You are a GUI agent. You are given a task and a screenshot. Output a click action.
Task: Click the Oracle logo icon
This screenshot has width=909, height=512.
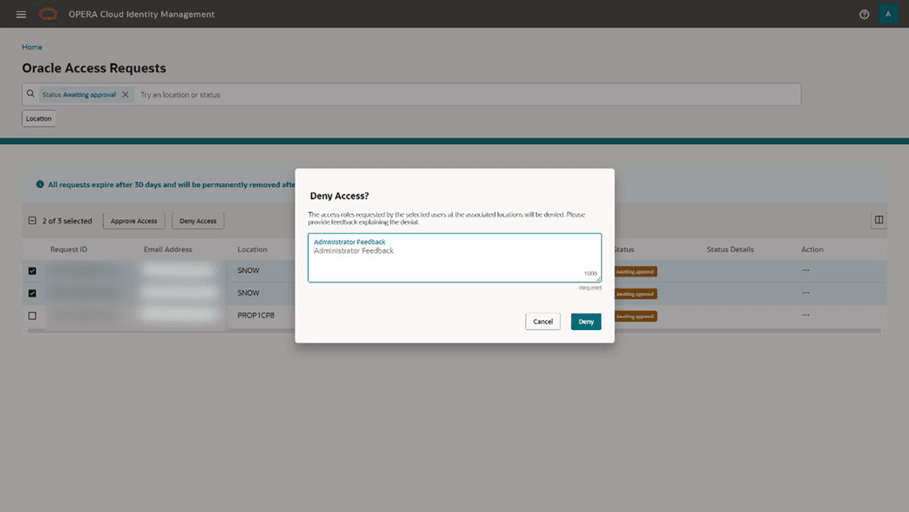coord(48,14)
